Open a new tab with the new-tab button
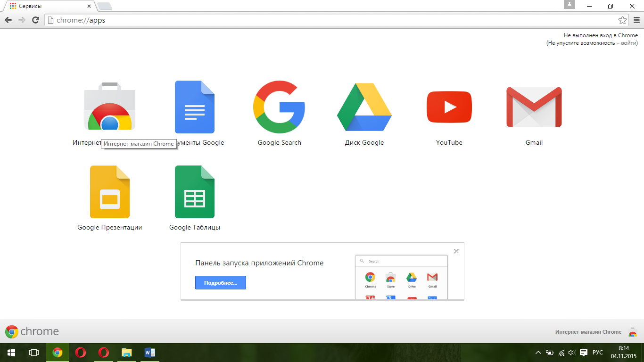 coord(104,6)
